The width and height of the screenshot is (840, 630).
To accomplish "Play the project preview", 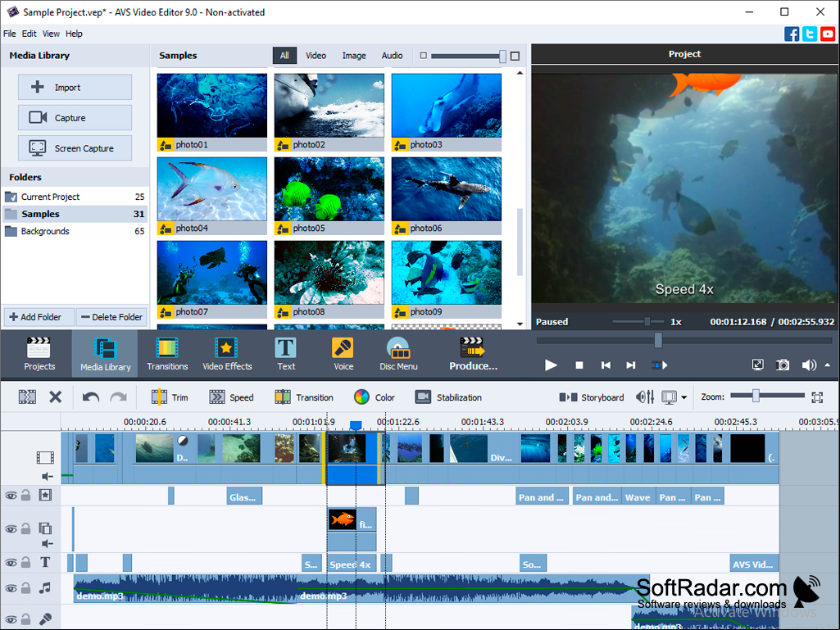I will [551, 365].
